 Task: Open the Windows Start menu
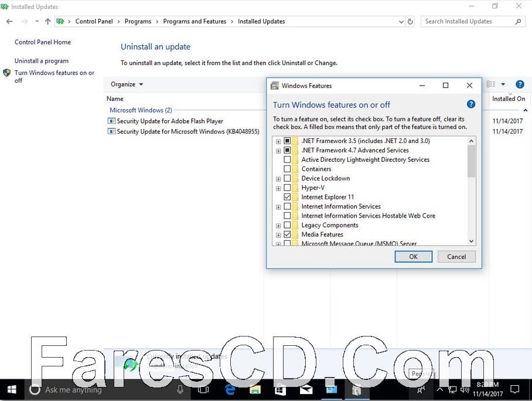click(x=12, y=390)
